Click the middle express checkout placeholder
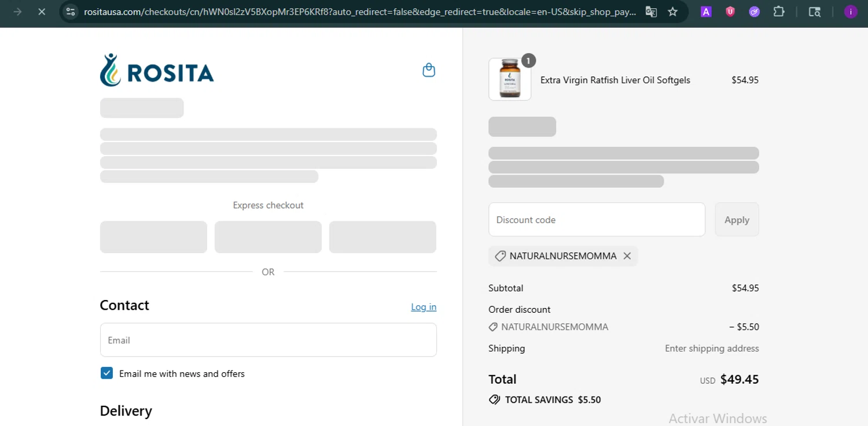868x426 pixels. pos(268,237)
